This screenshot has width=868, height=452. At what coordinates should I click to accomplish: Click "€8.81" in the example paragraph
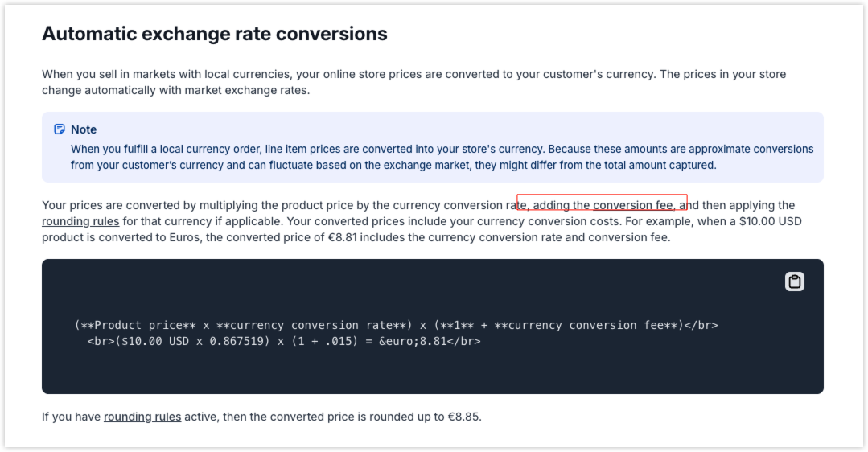341,237
